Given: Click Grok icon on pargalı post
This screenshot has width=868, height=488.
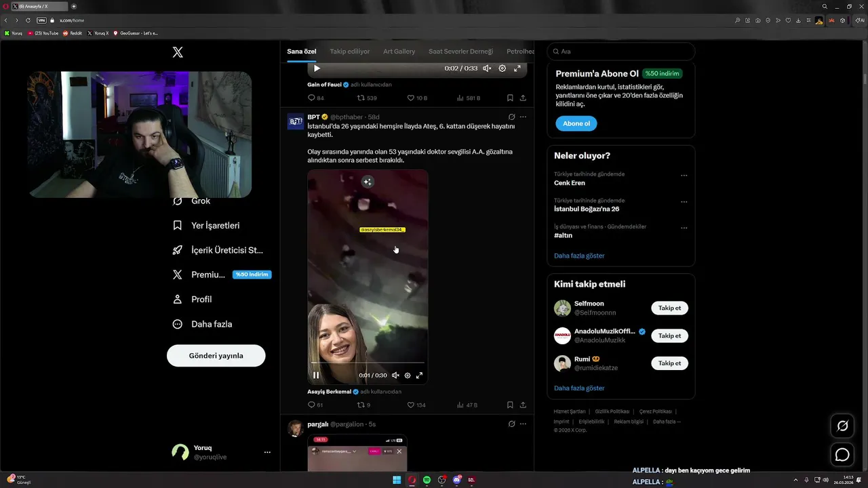Looking at the screenshot, I should pyautogui.click(x=511, y=424).
